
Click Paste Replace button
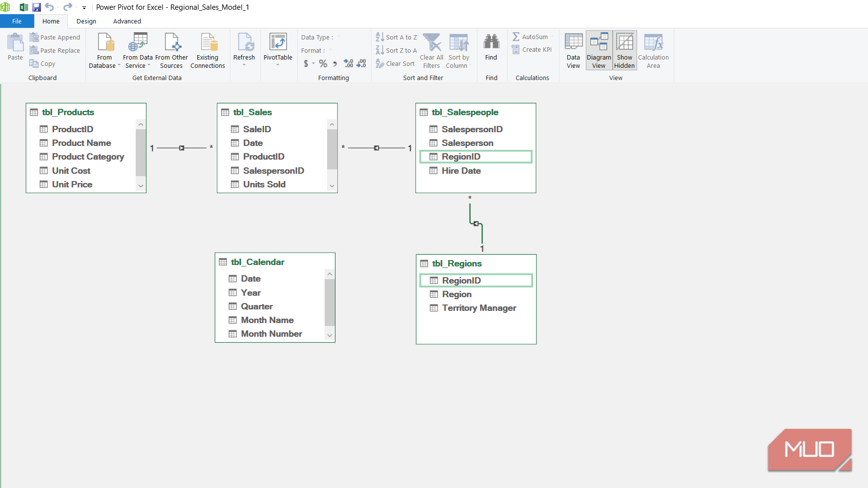55,50
